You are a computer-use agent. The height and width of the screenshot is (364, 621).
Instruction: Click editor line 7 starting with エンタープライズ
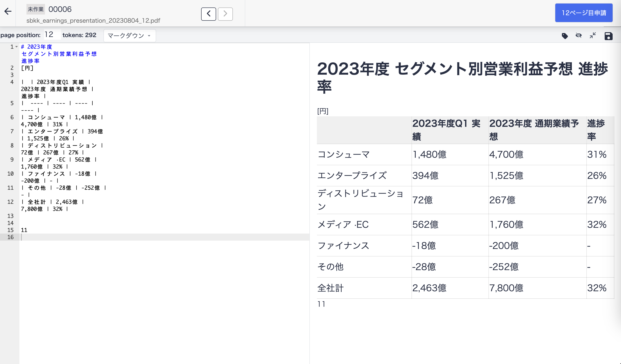pos(62,135)
